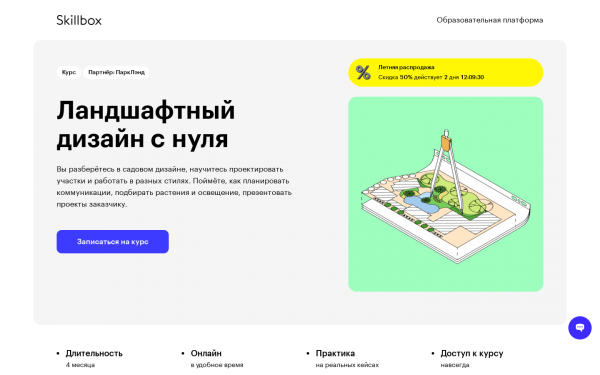The image size is (600, 375).
Task: Select the Онлайн label
Action: (206, 353)
